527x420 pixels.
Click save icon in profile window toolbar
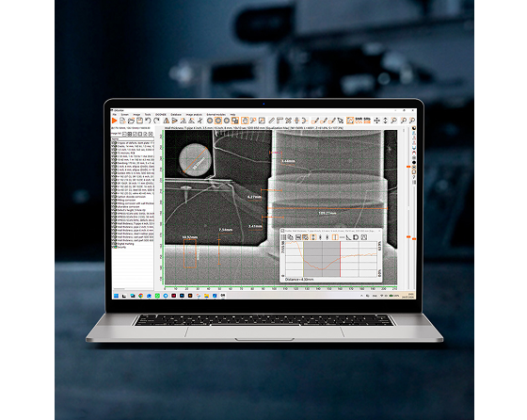point(297,237)
